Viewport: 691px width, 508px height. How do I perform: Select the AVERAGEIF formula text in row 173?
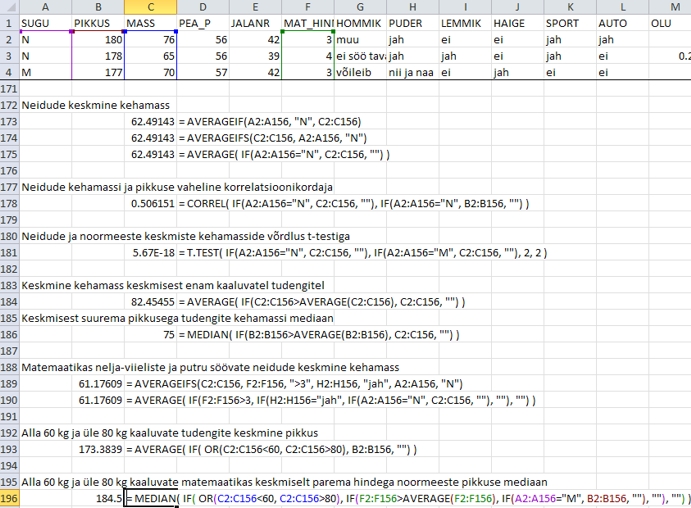click(x=270, y=122)
